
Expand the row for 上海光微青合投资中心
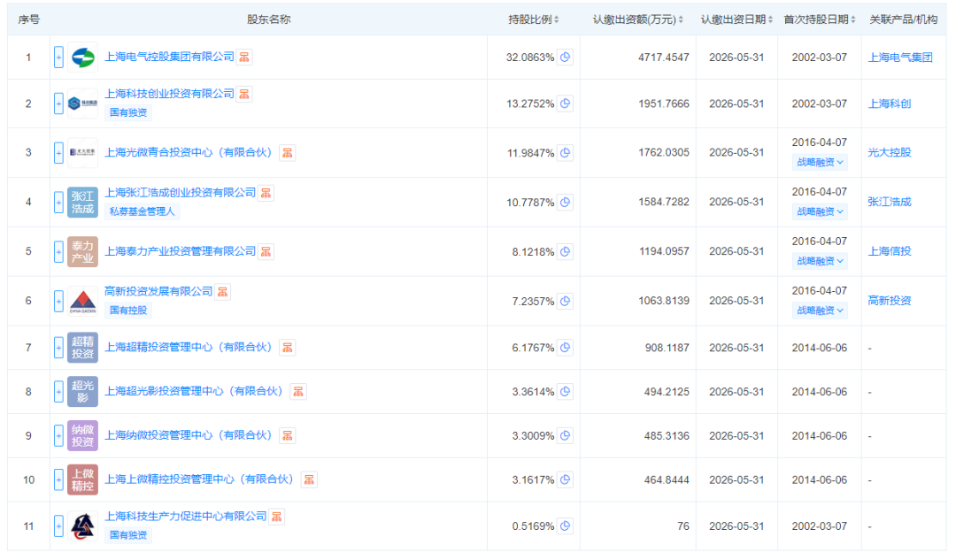point(58,153)
